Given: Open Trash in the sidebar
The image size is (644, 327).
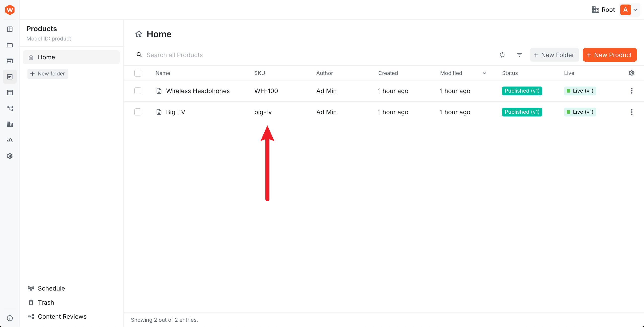Looking at the screenshot, I should 46,302.
